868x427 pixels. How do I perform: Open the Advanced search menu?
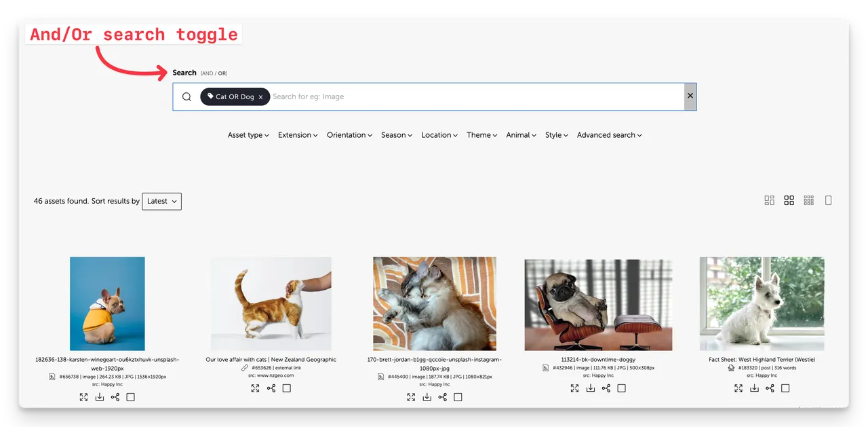(609, 135)
